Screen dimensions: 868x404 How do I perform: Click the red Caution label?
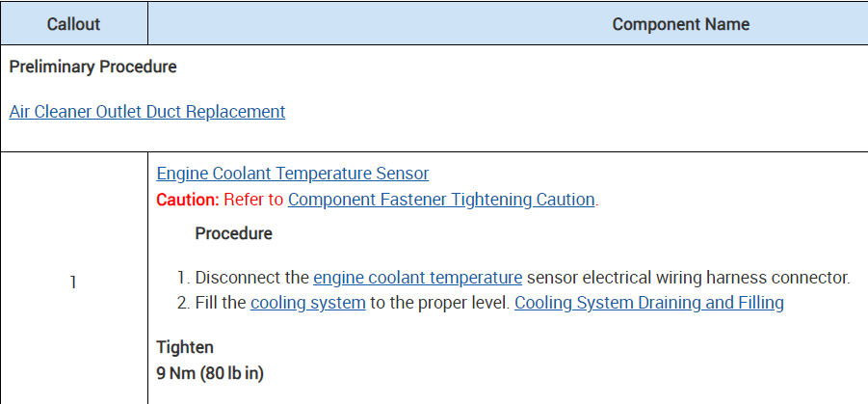(188, 200)
